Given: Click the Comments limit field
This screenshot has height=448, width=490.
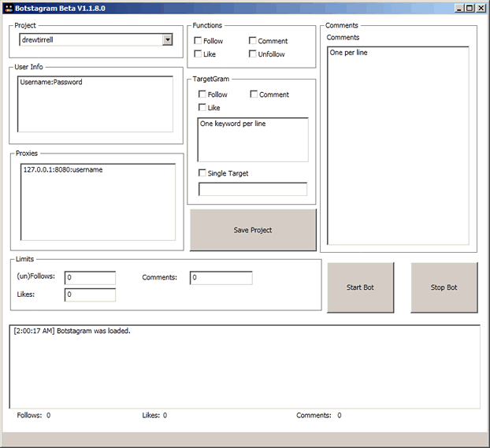Looking at the screenshot, I should tap(221, 277).
